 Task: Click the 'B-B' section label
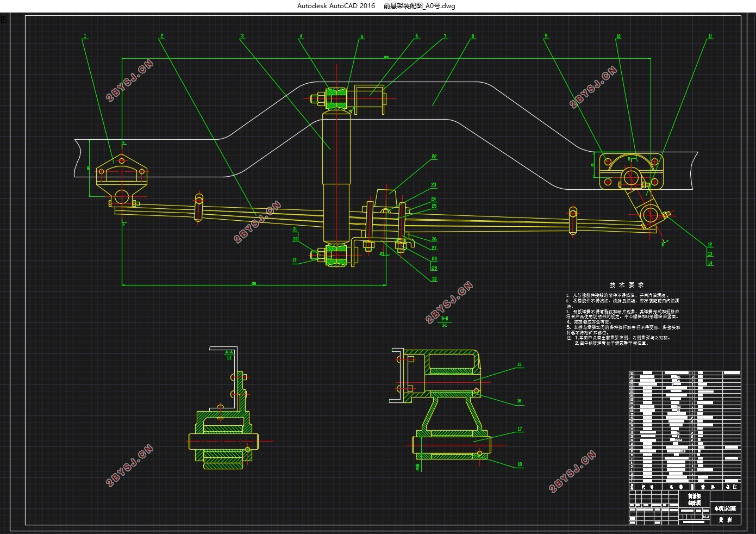coord(445,319)
